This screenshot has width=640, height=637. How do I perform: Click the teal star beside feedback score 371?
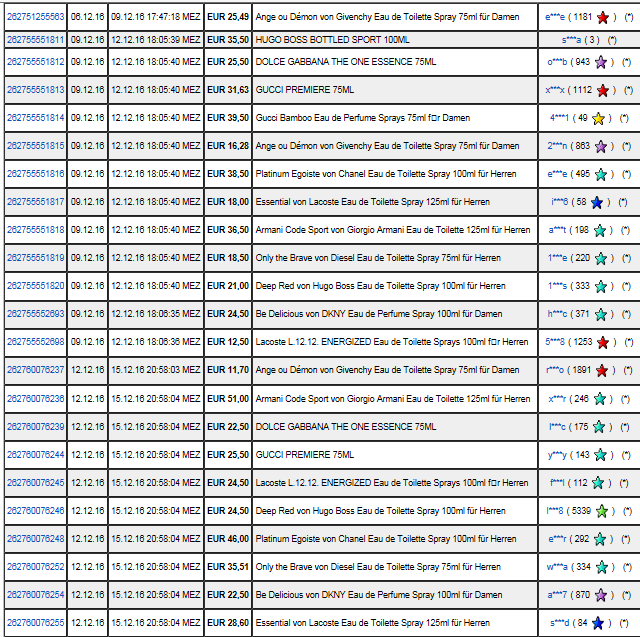[x=601, y=315]
